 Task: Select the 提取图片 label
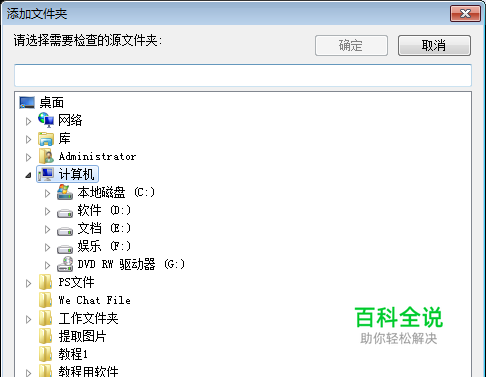tap(82, 336)
